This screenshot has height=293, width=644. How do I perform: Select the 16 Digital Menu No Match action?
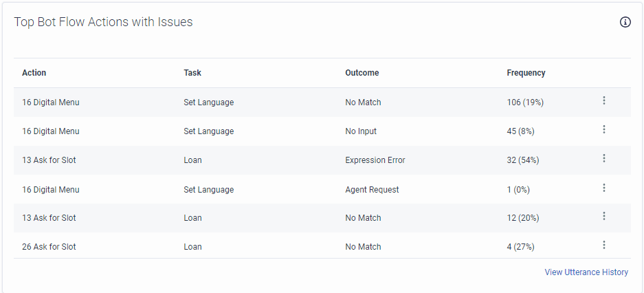51,102
